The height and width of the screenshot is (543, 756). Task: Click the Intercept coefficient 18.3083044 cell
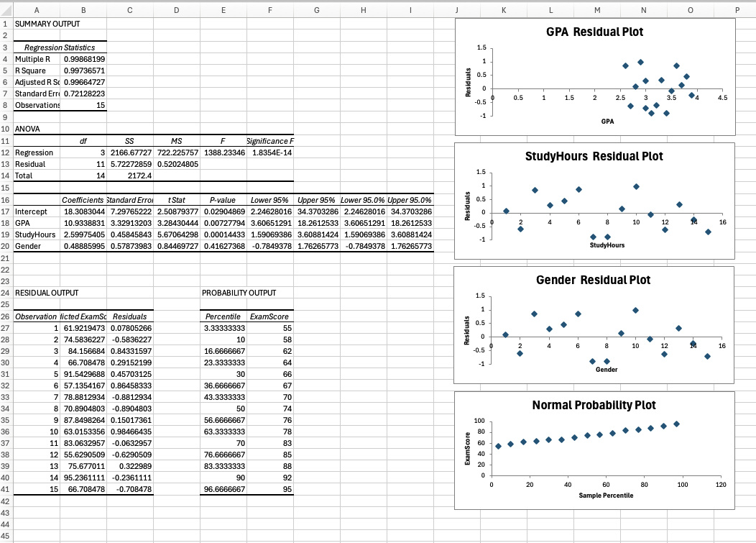pyautogui.click(x=84, y=212)
